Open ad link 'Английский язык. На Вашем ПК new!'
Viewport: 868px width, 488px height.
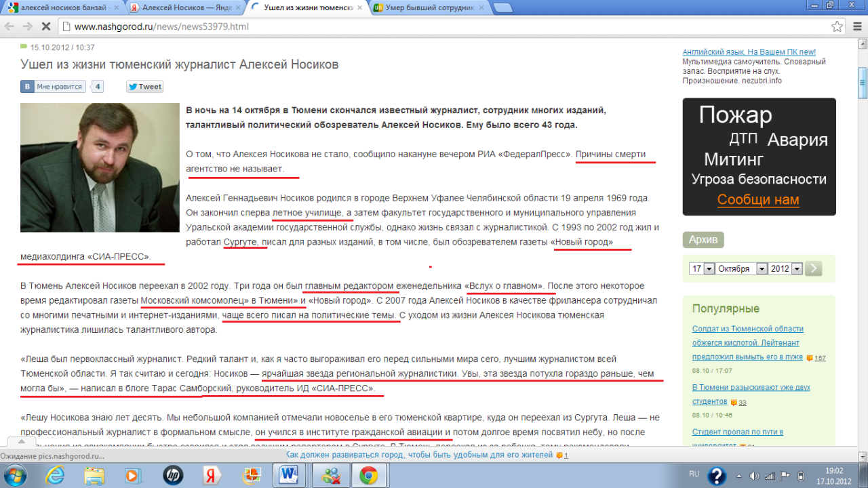749,52
